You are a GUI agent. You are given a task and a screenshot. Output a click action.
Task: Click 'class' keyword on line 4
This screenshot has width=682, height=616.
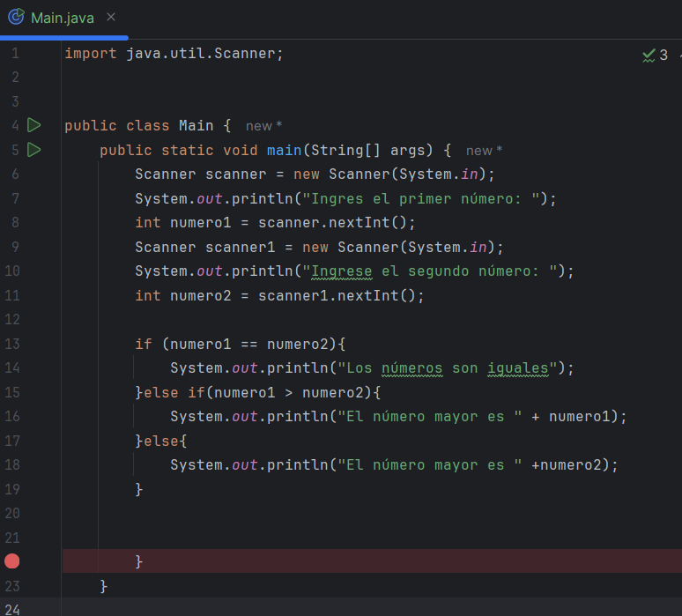(x=148, y=126)
